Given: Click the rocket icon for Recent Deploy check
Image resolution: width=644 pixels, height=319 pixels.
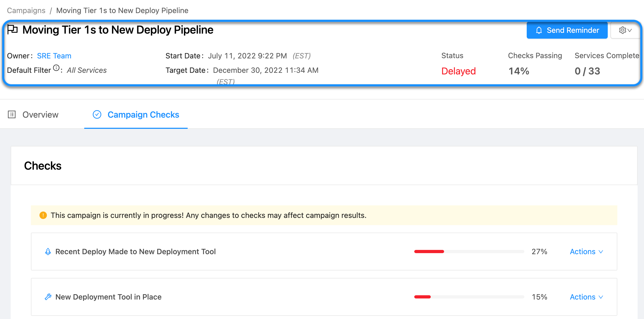Looking at the screenshot, I should (x=48, y=252).
